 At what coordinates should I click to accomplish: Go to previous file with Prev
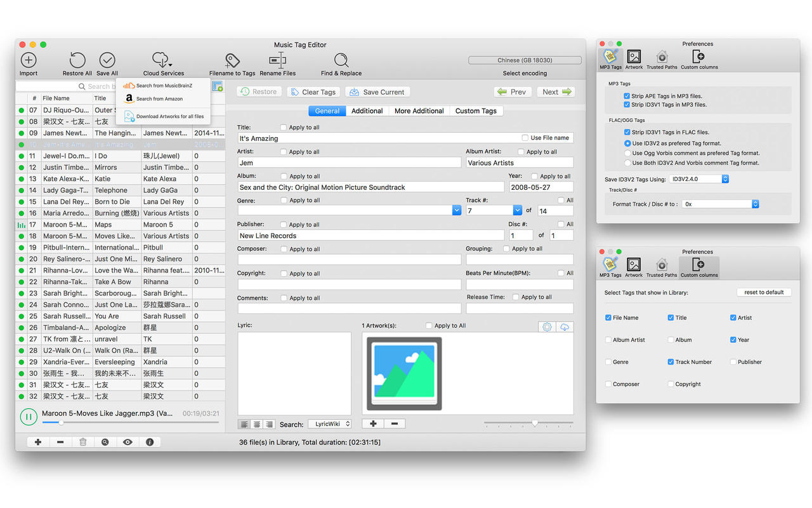[513, 92]
